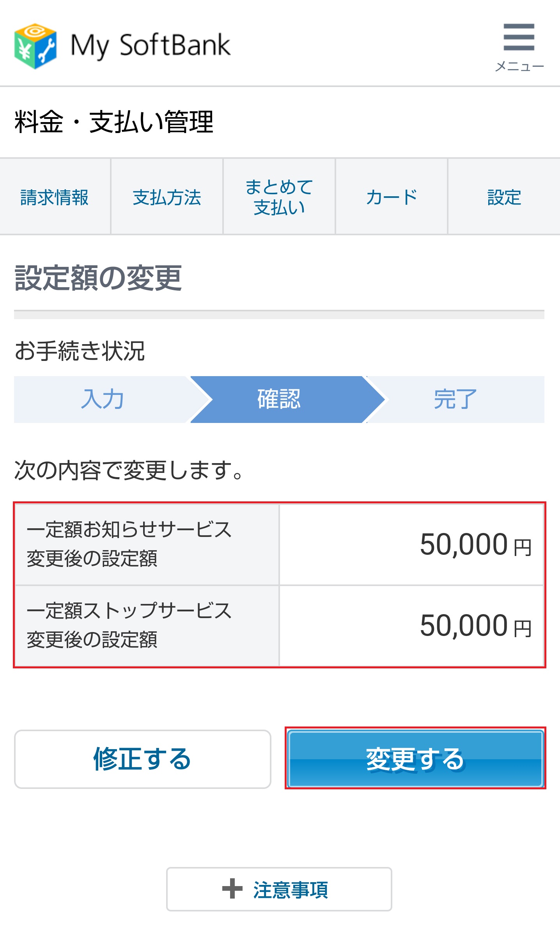
Task: Confirm with the 変更する button
Action: tap(415, 759)
